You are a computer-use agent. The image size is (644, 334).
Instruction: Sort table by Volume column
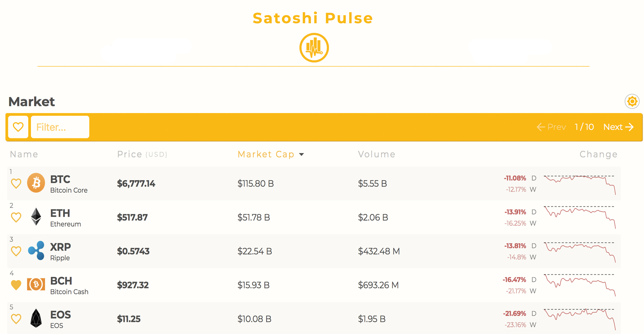[377, 154]
